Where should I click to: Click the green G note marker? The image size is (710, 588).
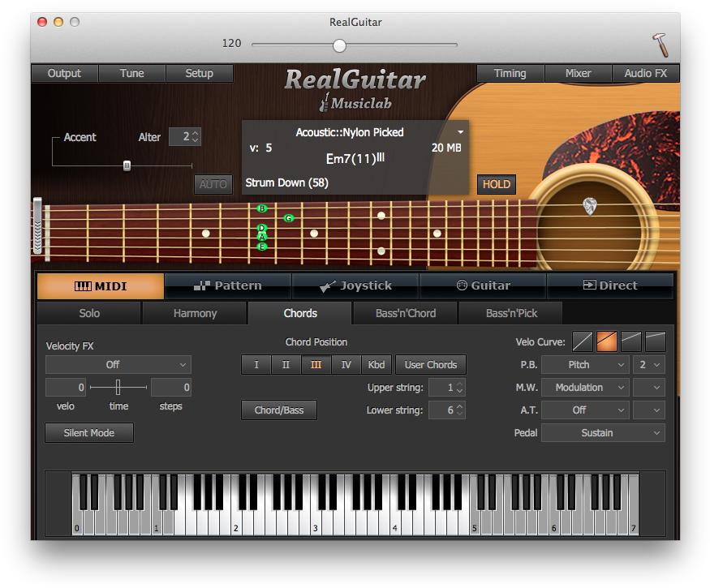pos(288,218)
